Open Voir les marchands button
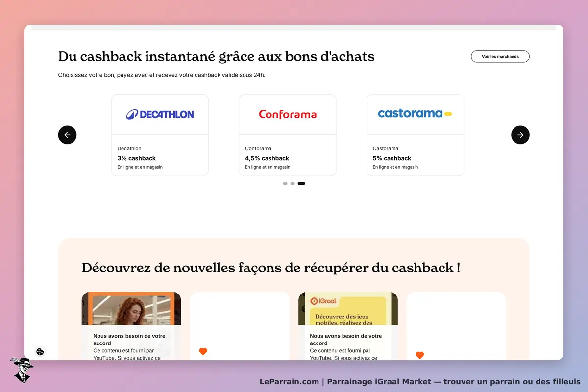The image size is (588, 392). click(500, 56)
